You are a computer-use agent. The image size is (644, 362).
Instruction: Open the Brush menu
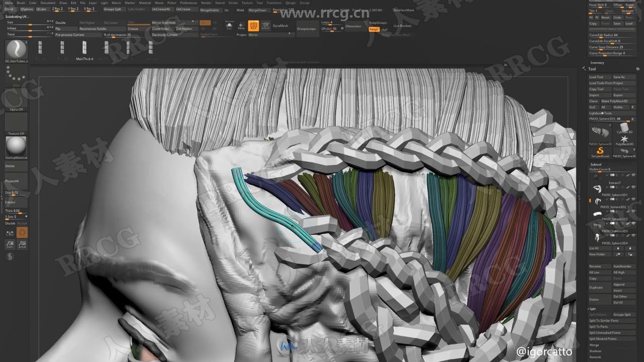point(21,3)
